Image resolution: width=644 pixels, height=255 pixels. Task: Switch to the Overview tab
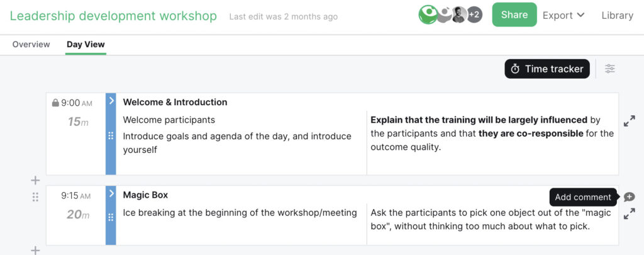tap(31, 45)
